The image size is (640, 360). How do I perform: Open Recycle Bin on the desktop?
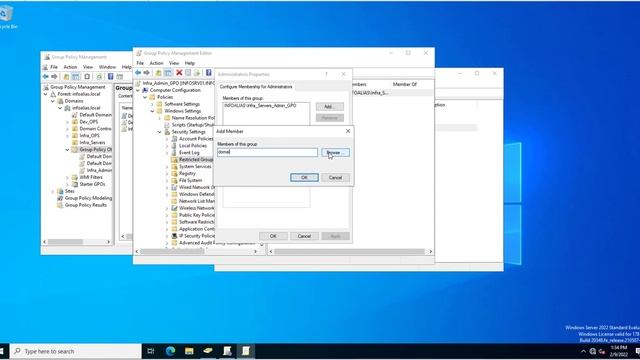point(6,17)
